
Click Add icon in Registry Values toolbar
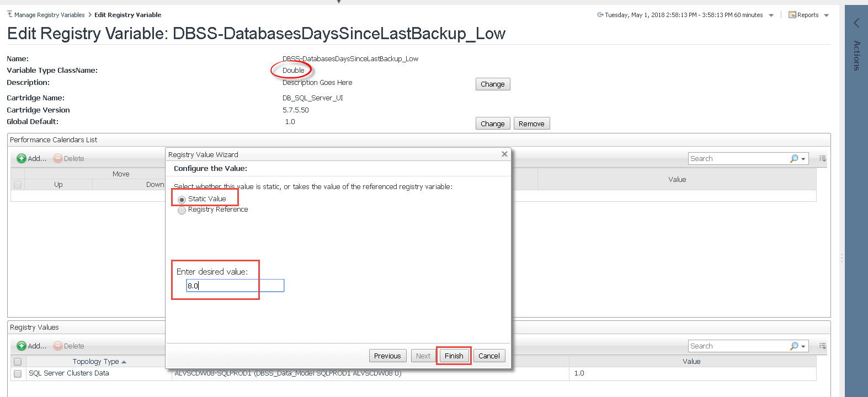[x=22, y=346]
